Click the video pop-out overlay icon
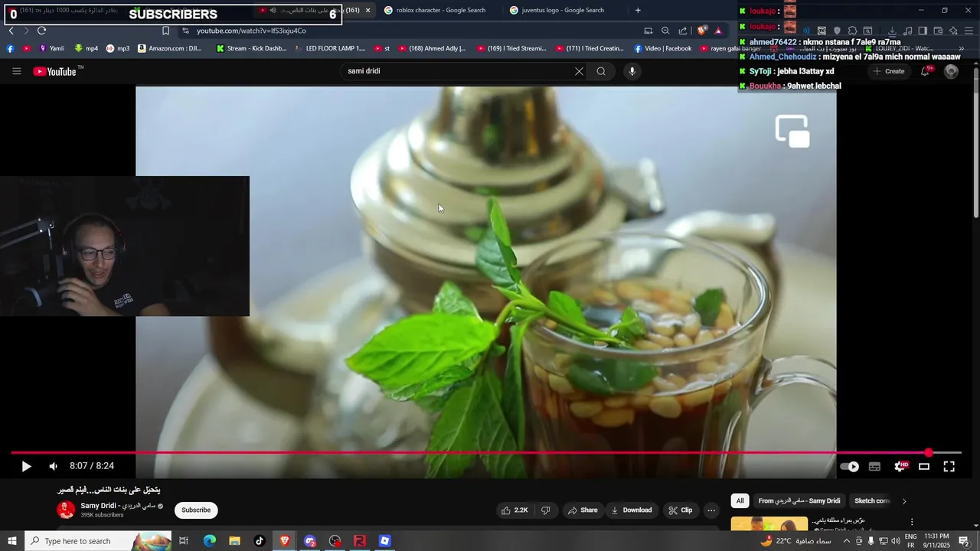 pyautogui.click(x=792, y=131)
